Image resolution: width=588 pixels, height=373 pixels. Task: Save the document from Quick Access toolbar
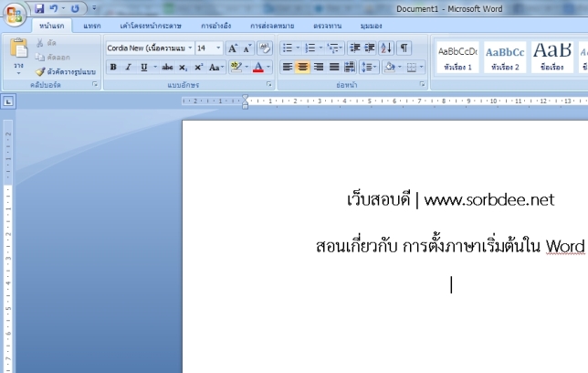click(39, 8)
